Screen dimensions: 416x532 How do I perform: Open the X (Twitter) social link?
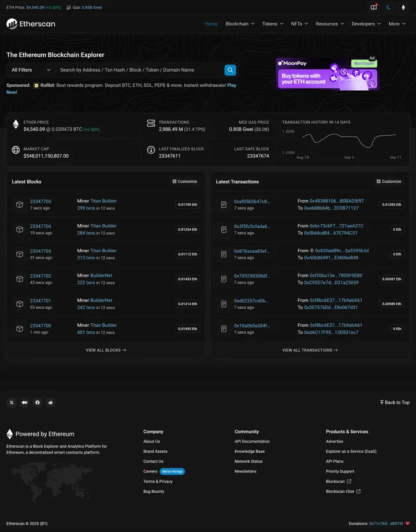tap(12, 402)
